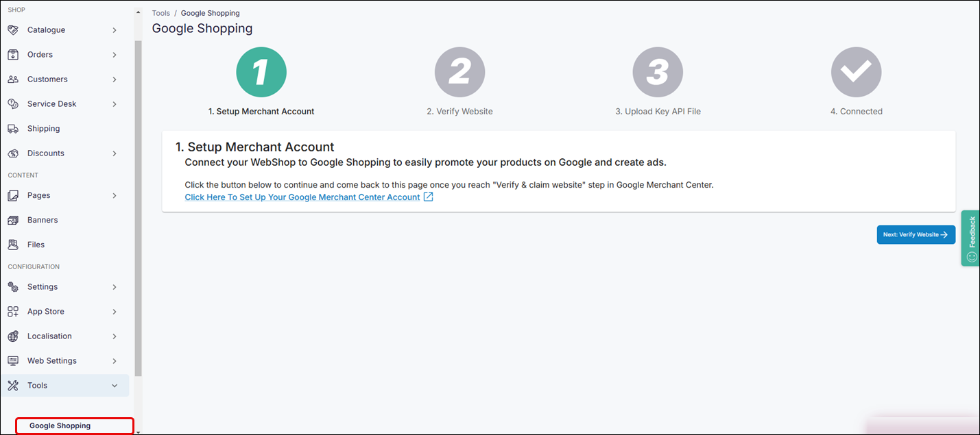980x435 pixels.
Task: Collapse the Tools sidebar section
Action: 115,385
